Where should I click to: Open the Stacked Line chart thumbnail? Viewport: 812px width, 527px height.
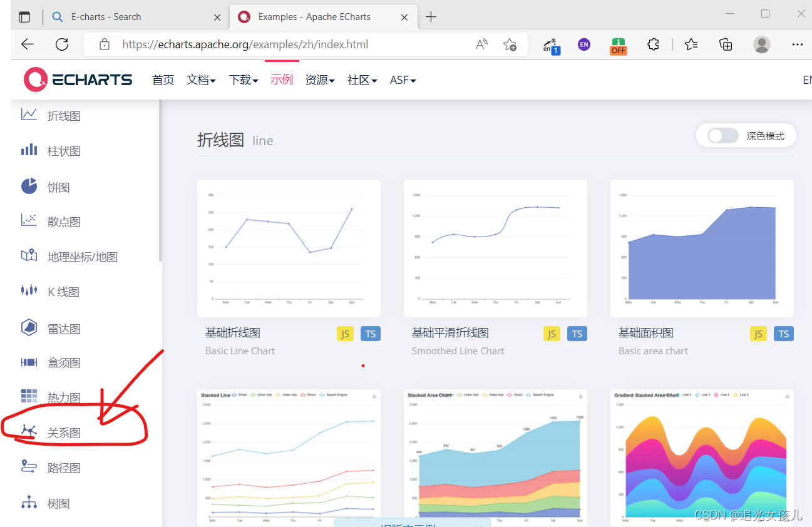pyautogui.click(x=289, y=458)
